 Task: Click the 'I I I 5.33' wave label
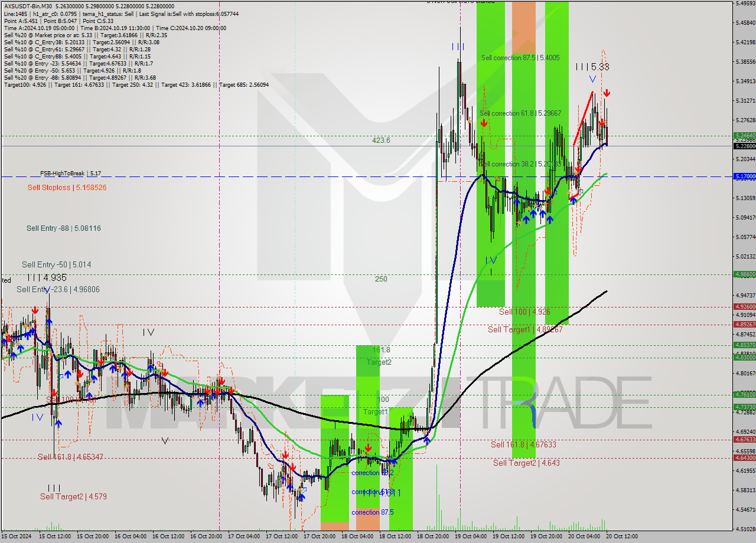(592, 67)
